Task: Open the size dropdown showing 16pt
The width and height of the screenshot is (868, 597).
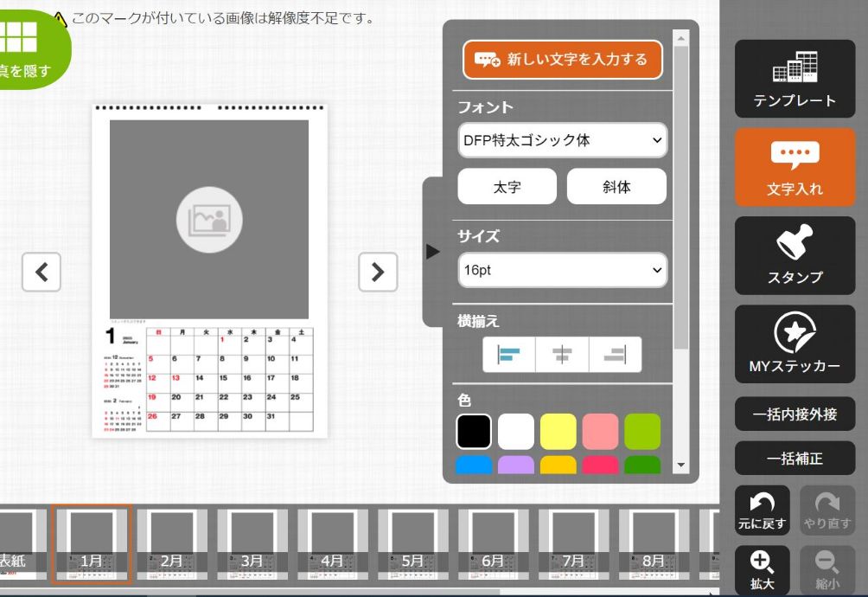Action: (563, 270)
